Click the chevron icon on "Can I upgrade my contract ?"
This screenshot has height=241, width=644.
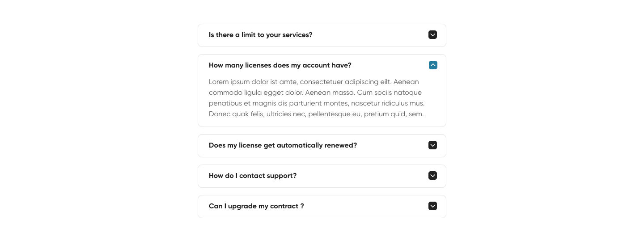pyautogui.click(x=432, y=206)
